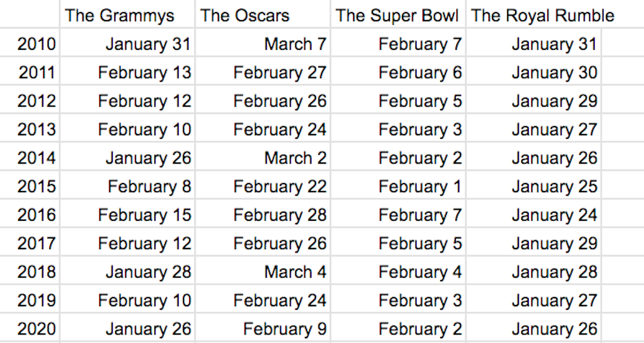Click the 2011 Royal Rumble cell January 30

[533, 72]
